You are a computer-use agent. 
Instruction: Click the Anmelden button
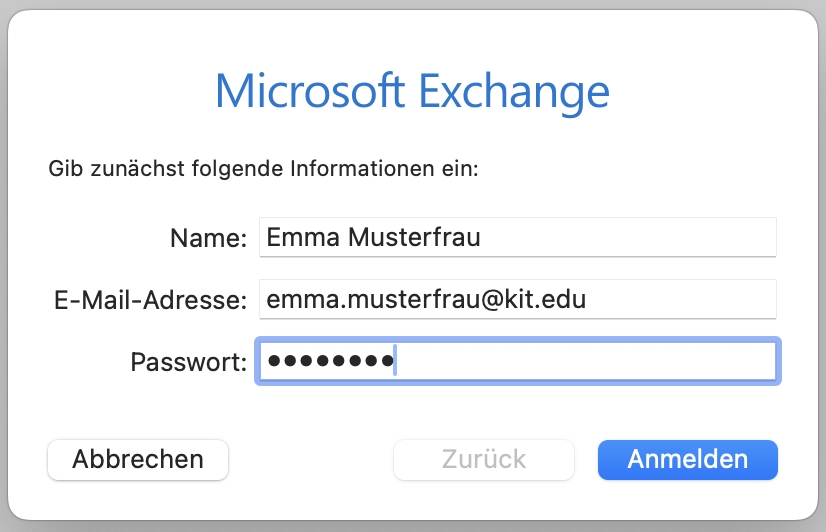tap(687, 459)
